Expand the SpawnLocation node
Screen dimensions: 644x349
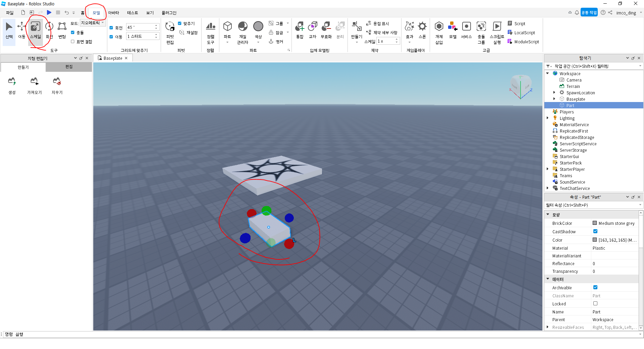pos(554,93)
